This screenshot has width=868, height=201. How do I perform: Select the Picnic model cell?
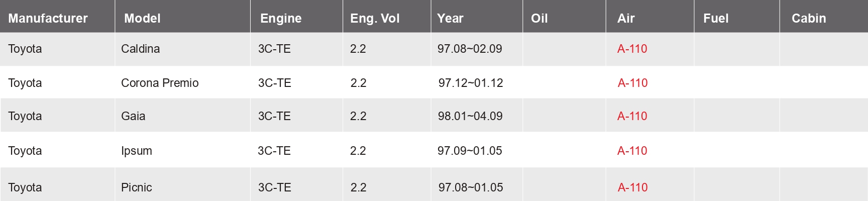point(136,187)
